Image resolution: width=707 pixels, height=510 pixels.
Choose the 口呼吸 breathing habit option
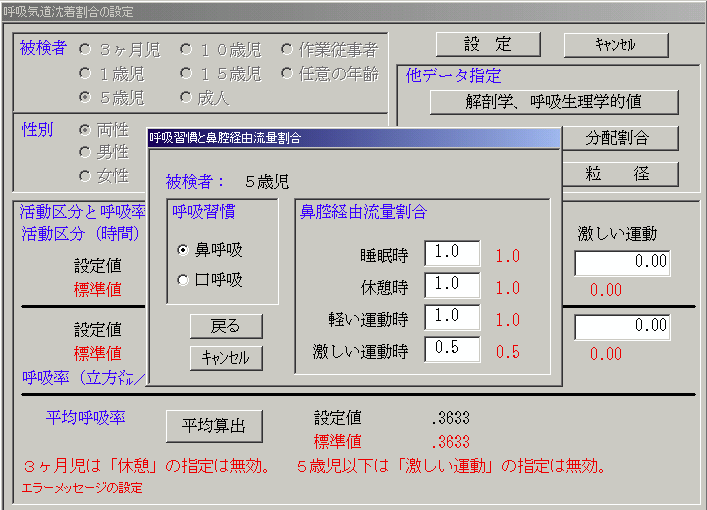pyautogui.click(x=182, y=280)
